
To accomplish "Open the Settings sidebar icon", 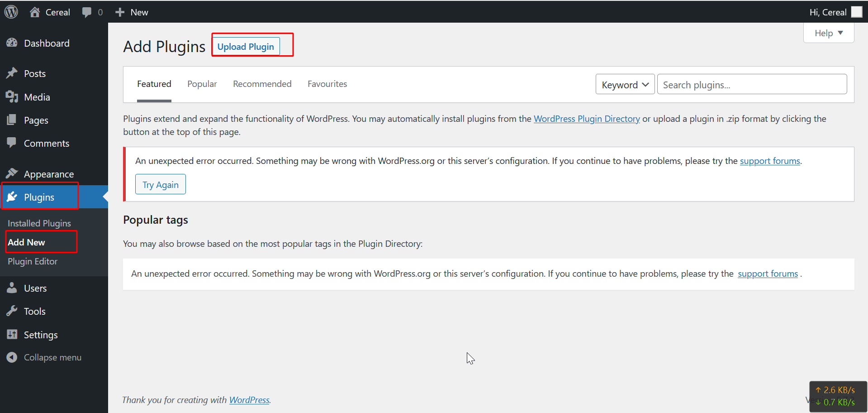I will click(12, 335).
